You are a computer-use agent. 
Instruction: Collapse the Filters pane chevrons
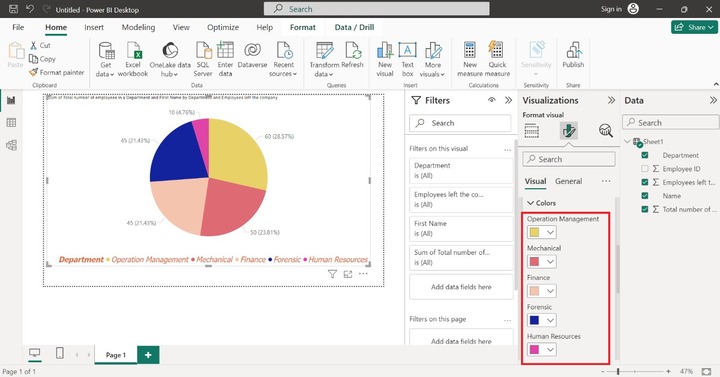[508, 100]
